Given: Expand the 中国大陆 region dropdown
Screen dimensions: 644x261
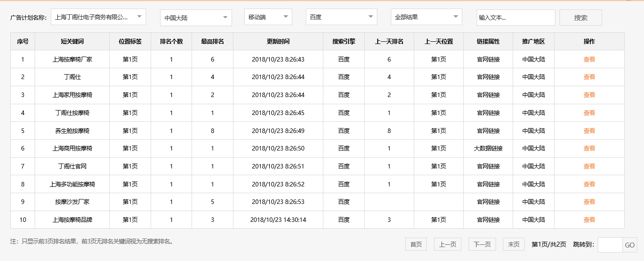Looking at the screenshot, I should 196,17.
